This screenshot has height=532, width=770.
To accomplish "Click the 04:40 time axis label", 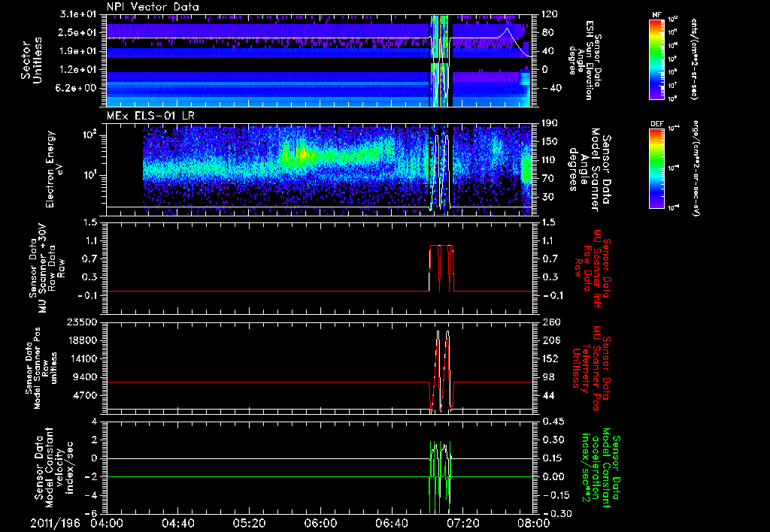I will [177, 523].
